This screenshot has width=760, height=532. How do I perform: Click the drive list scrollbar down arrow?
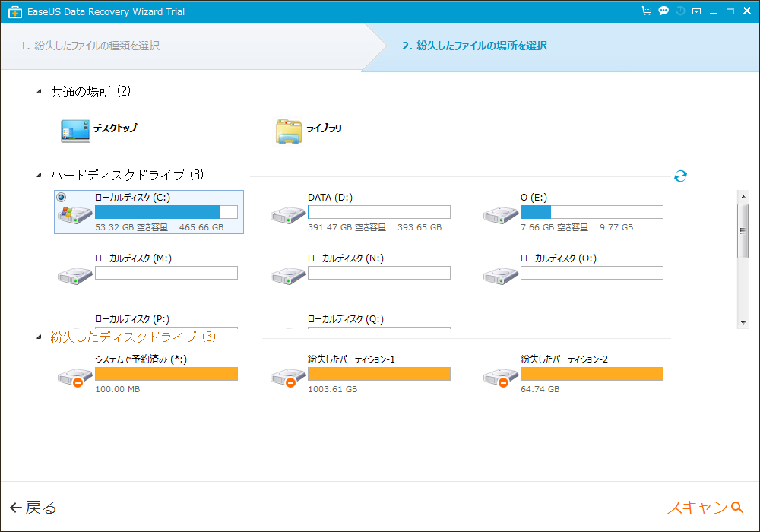click(743, 323)
